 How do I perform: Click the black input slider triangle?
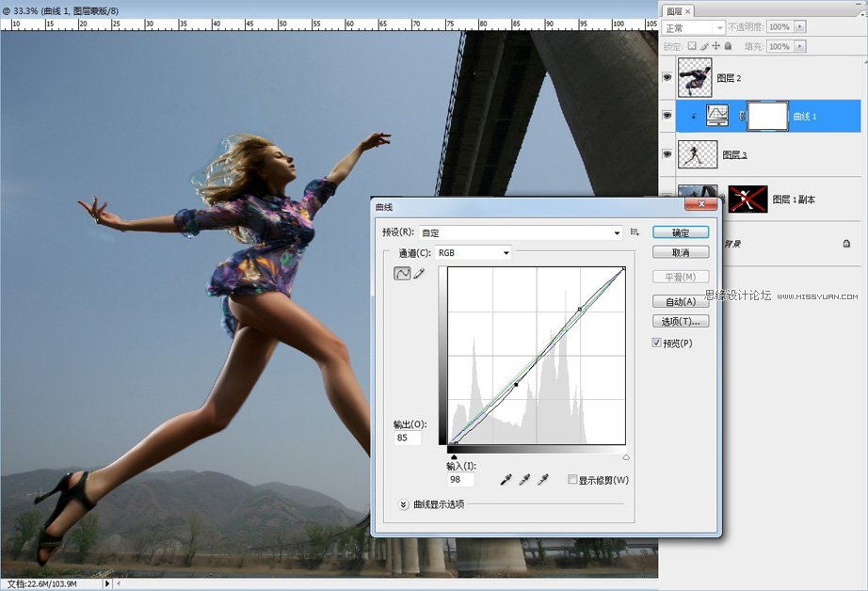(454, 457)
